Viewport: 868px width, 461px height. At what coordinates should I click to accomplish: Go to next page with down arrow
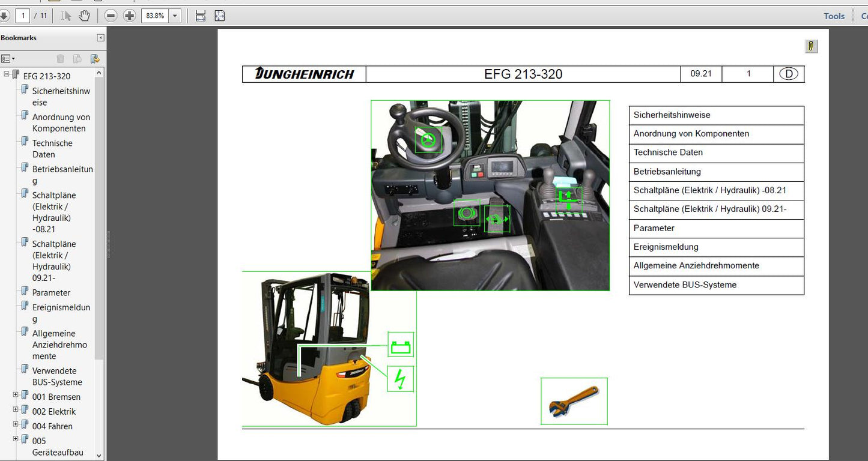pyautogui.click(x=4, y=16)
